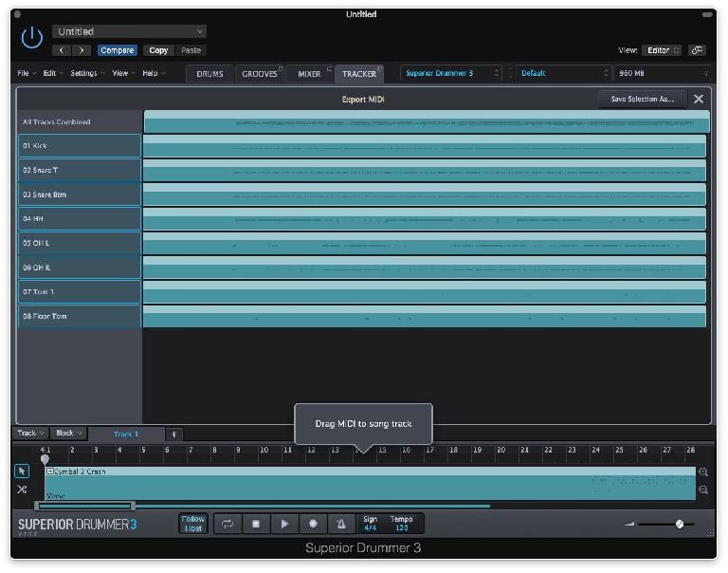The image size is (728, 573).
Task: Select the 05 OH L track
Action: [80, 243]
